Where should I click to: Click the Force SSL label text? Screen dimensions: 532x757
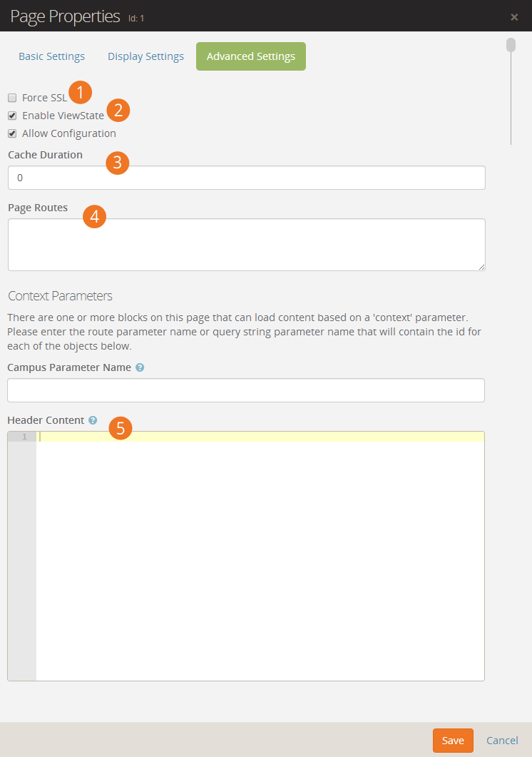44,98
